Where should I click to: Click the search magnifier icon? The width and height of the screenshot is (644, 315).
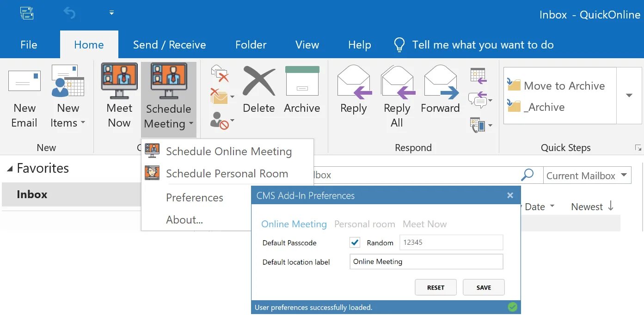(x=527, y=175)
